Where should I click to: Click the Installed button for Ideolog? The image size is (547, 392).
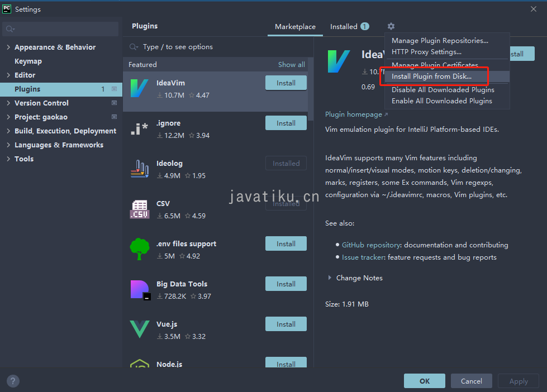286,163
